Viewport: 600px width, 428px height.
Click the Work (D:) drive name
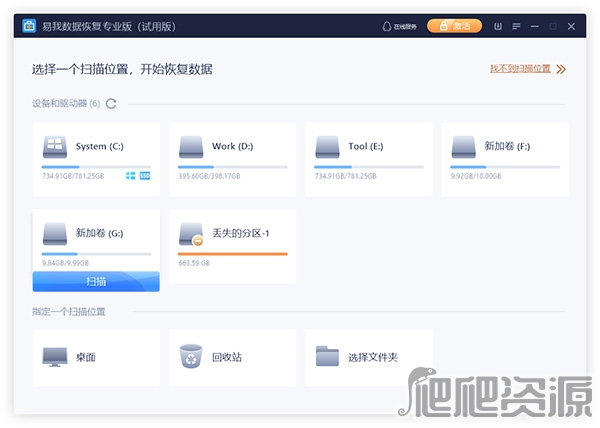coord(233,146)
